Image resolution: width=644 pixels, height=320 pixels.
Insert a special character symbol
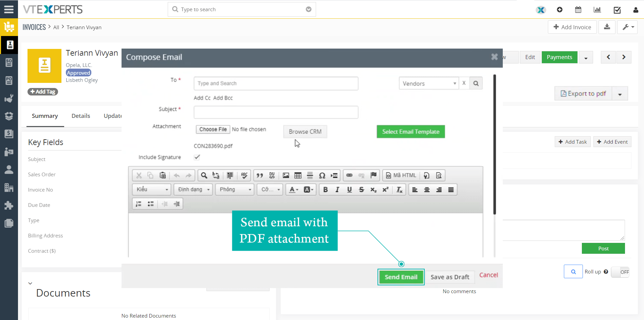pos(322,175)
